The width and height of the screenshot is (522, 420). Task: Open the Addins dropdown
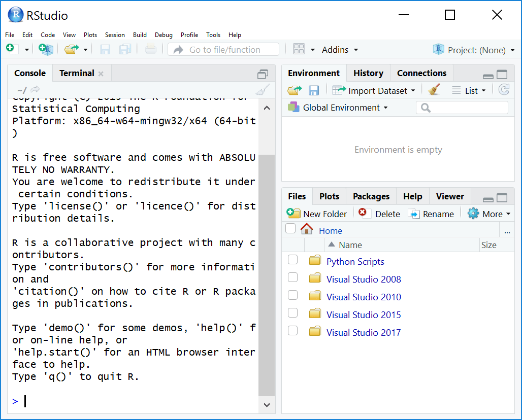coord(340,50)
